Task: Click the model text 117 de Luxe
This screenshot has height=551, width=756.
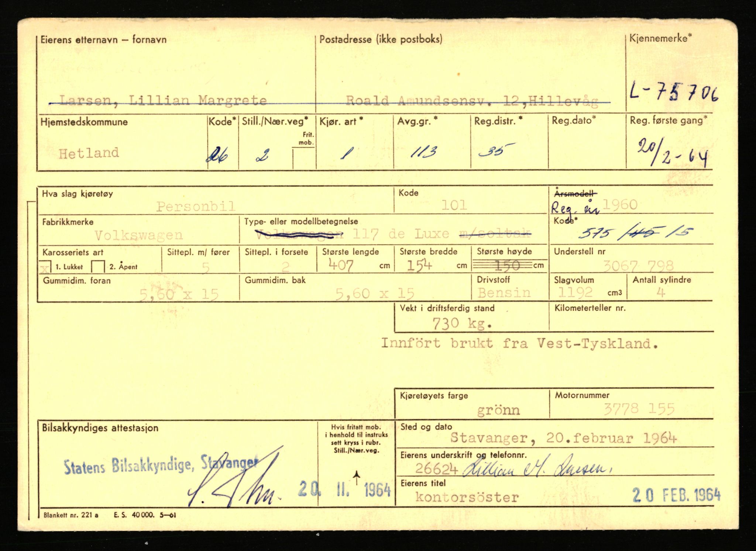Action: [401, 234]
